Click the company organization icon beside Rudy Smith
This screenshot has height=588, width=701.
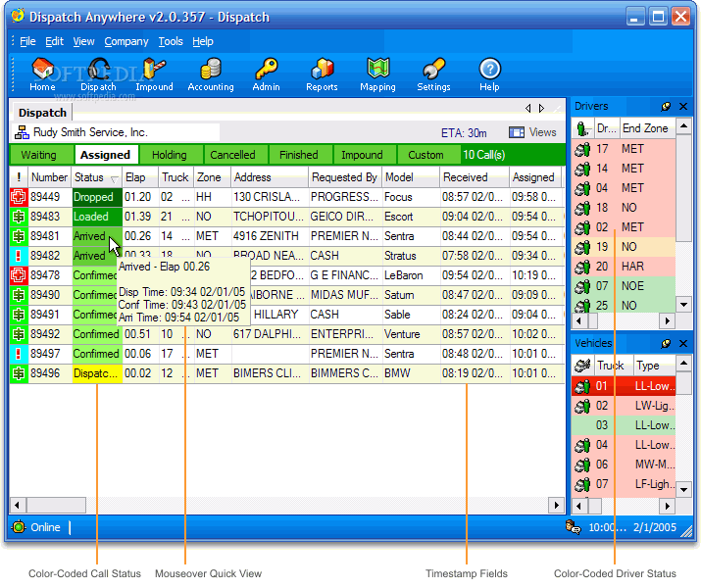pyautogui.click(x=22, y=132)
